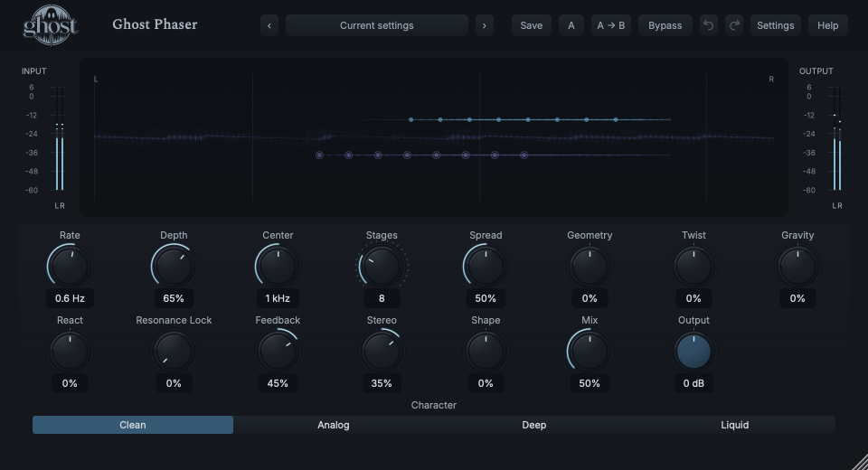Click the Shape knob
The height and width of the screenshot is (470, 868).
(486, 352)
